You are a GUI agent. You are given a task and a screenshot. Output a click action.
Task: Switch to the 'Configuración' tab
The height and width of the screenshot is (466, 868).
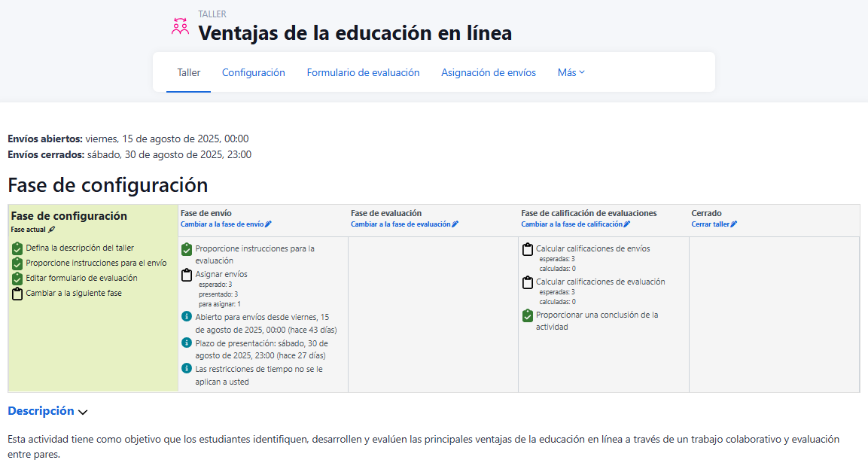coord(253,73)
